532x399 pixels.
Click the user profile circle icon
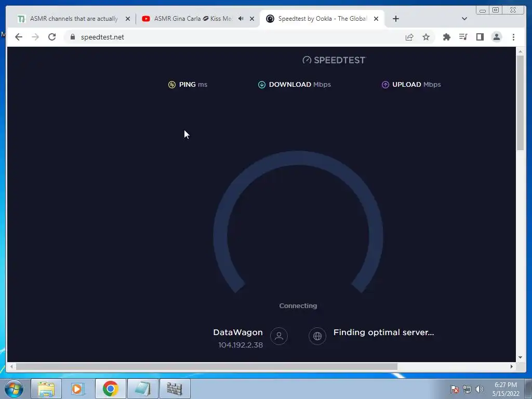click(279, 336)
